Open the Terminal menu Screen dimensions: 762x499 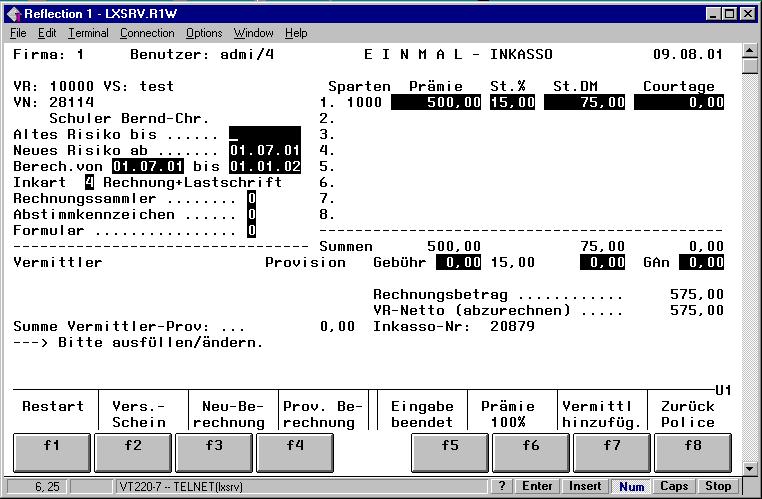(x=88, y=33)
